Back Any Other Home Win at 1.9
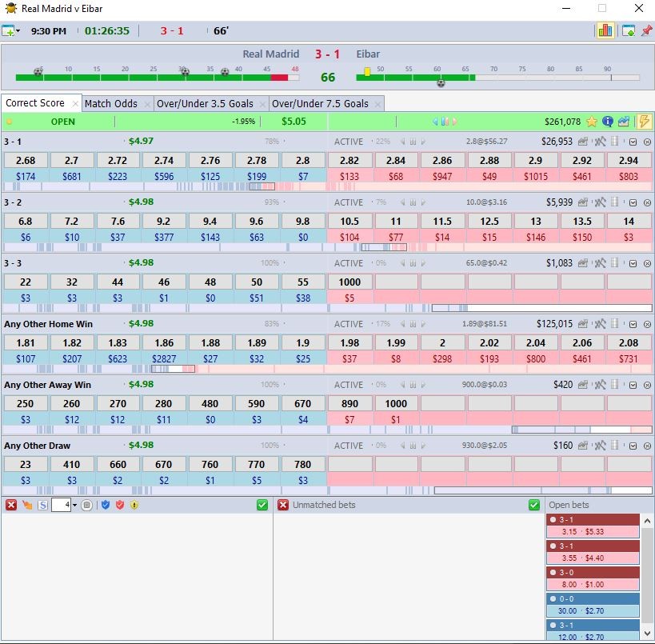This screenshot has height=644, width=655. 303,343
